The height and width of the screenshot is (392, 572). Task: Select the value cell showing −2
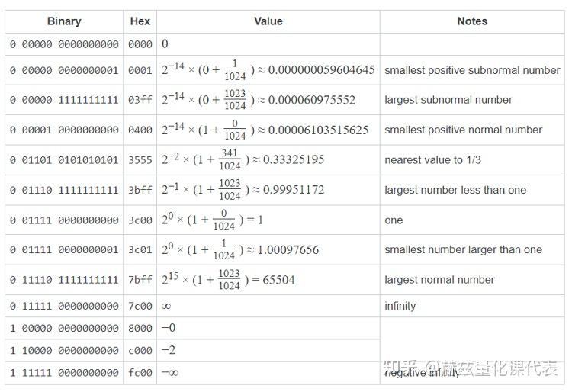coord(169,351)
